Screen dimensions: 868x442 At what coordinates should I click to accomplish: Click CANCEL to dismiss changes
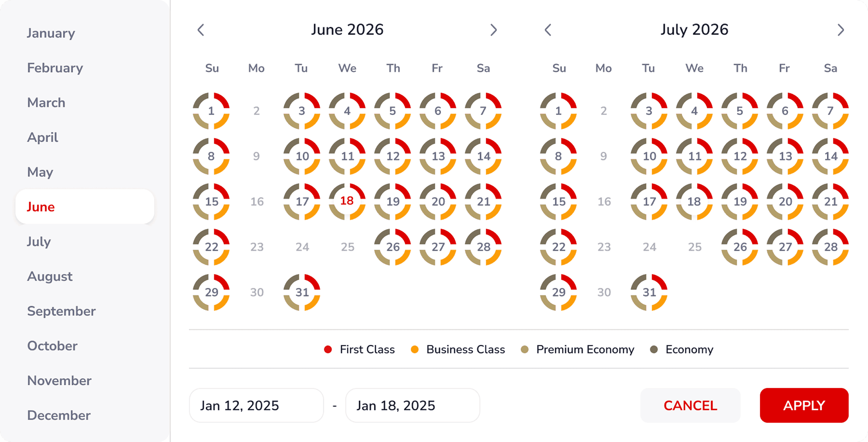coord(690,405)
